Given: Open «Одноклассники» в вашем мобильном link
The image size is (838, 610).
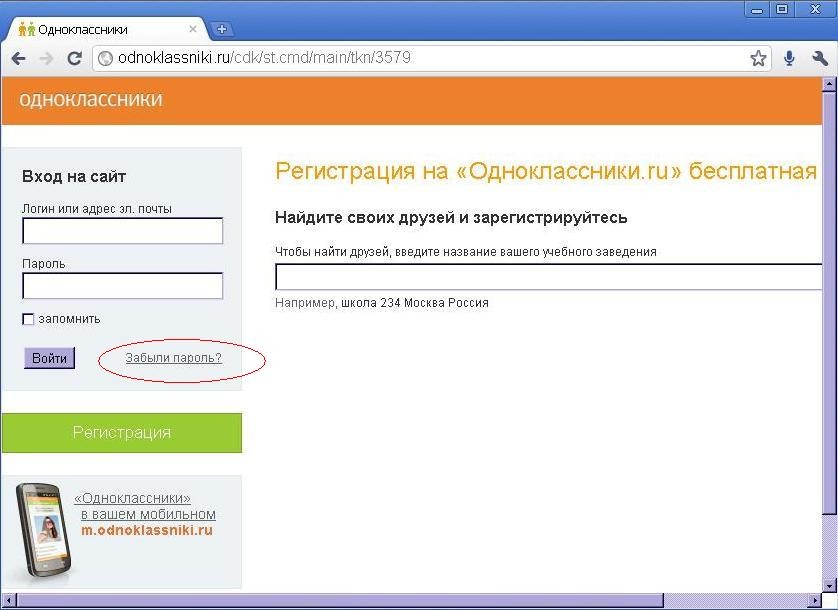Looking at the screenshot, I should click(x=145, y=506).
